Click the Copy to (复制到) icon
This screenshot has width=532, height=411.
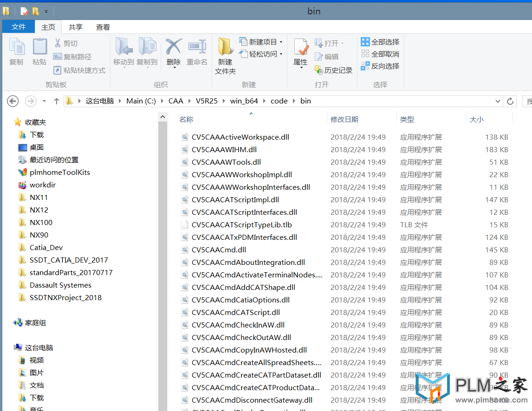click(147, 47)
